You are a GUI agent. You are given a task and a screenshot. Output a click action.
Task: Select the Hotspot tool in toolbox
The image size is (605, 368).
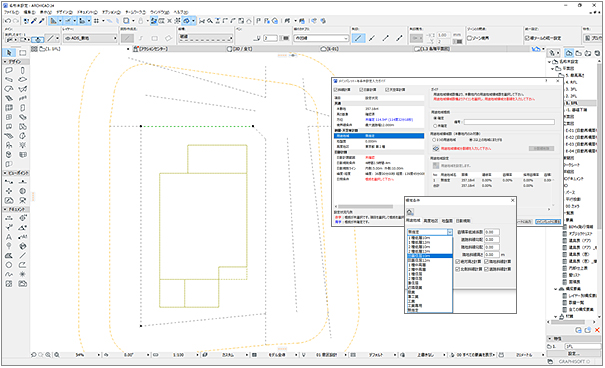23,274
